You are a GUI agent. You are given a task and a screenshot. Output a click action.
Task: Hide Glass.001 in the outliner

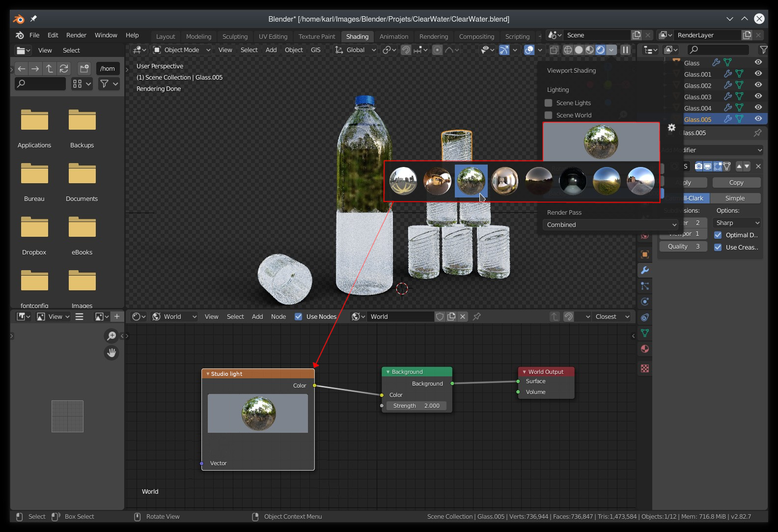(x=758, y=74)
